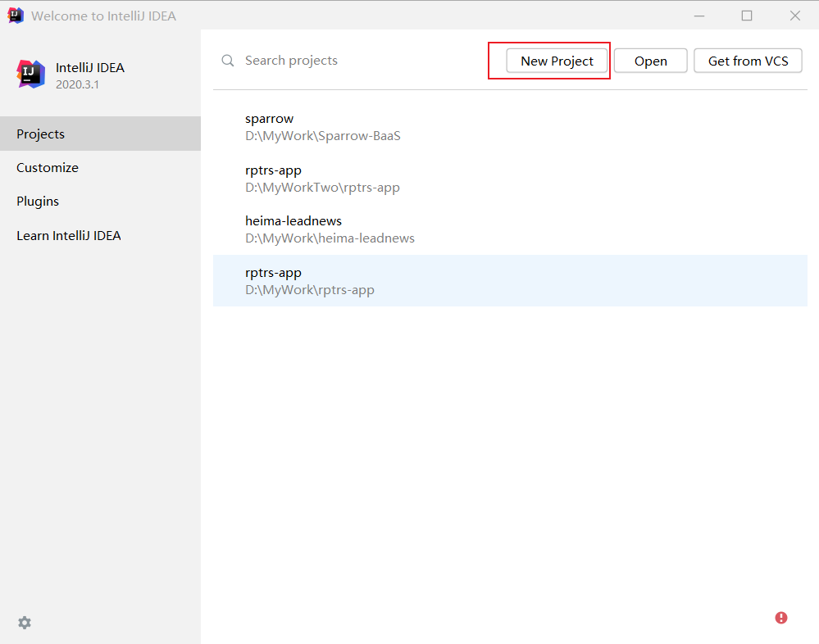
Task: Click the Open button
Action: pyautogui.click(x=650, y=61)
